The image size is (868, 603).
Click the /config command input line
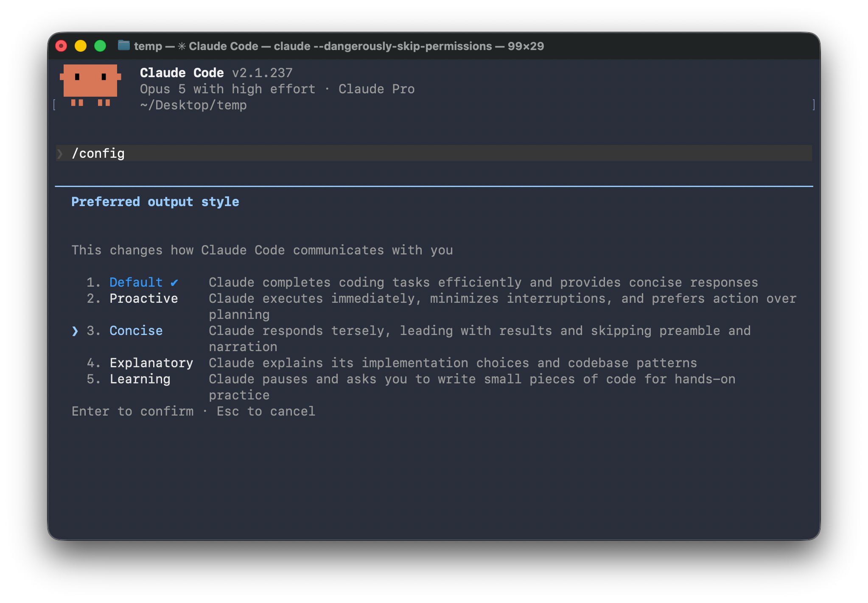[434, 153]
